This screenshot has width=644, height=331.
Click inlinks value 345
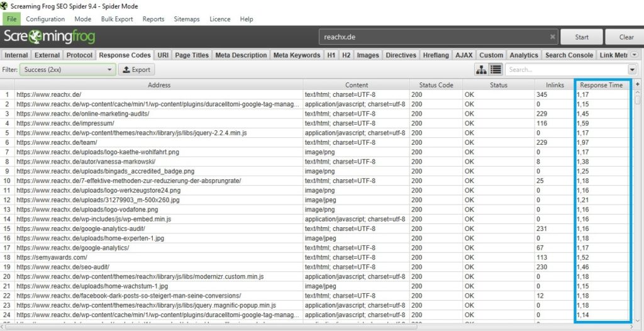pos(541,94)
